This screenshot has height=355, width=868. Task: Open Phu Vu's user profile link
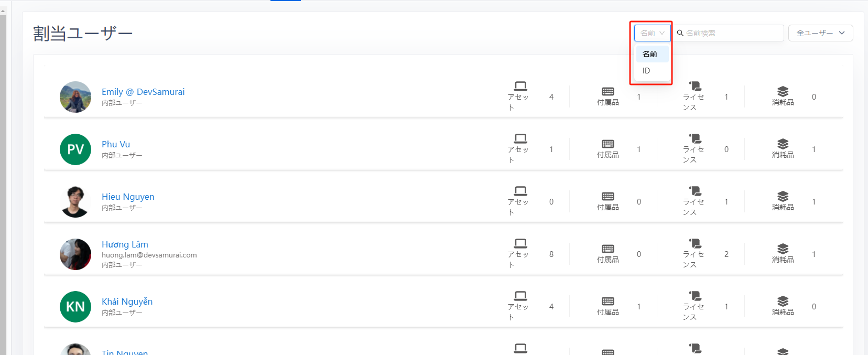[116, 144]
